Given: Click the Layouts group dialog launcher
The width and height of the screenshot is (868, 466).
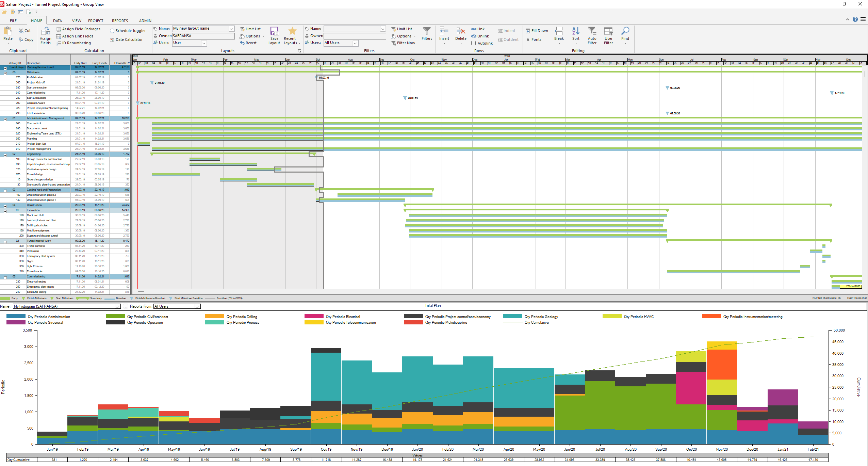Looking at the screenshot, I should click(300, 51).
